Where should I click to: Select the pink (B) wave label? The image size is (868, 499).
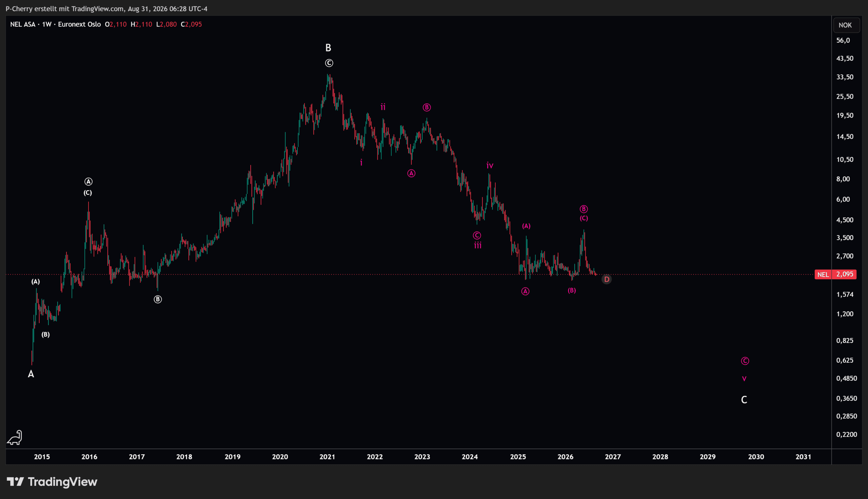572,291
